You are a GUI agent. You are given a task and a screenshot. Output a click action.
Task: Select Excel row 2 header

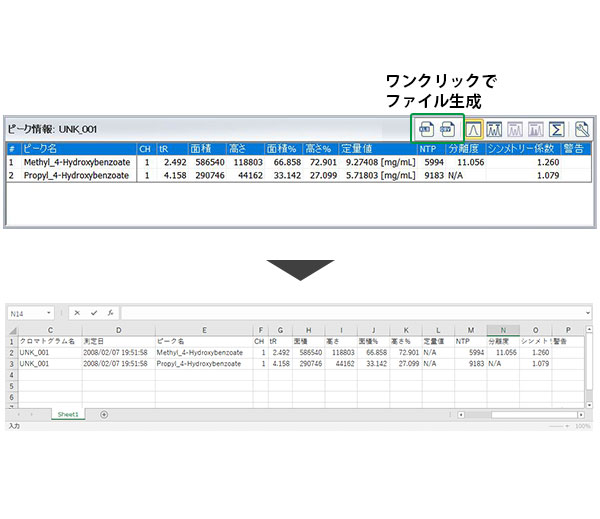pyautogui.click(x=12, y=353)
